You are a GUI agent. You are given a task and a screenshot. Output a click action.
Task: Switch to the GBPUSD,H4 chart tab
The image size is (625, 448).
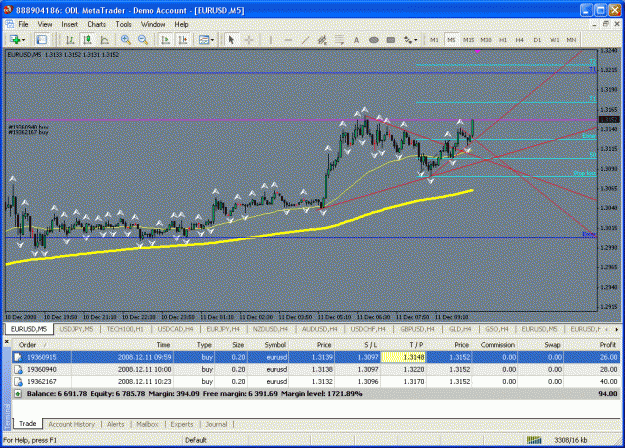tap(417, 329)
